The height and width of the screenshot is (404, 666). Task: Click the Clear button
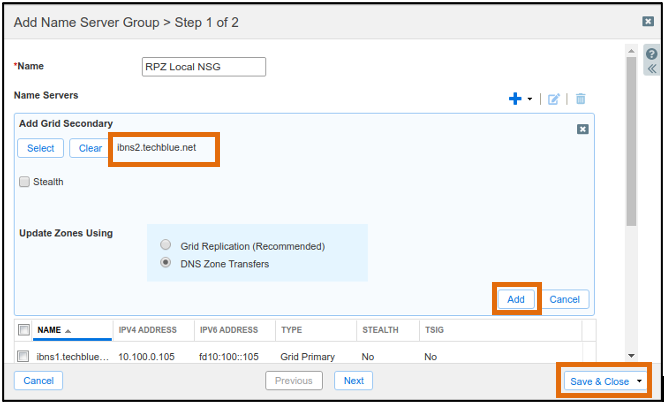[x=90, y=148]
